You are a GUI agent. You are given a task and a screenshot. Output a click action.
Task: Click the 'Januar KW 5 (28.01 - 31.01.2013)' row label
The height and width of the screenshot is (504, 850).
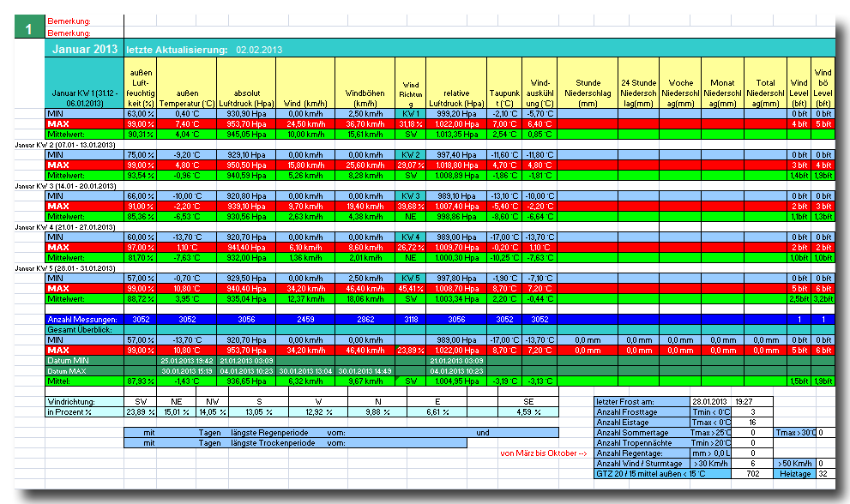coord(65,268)
